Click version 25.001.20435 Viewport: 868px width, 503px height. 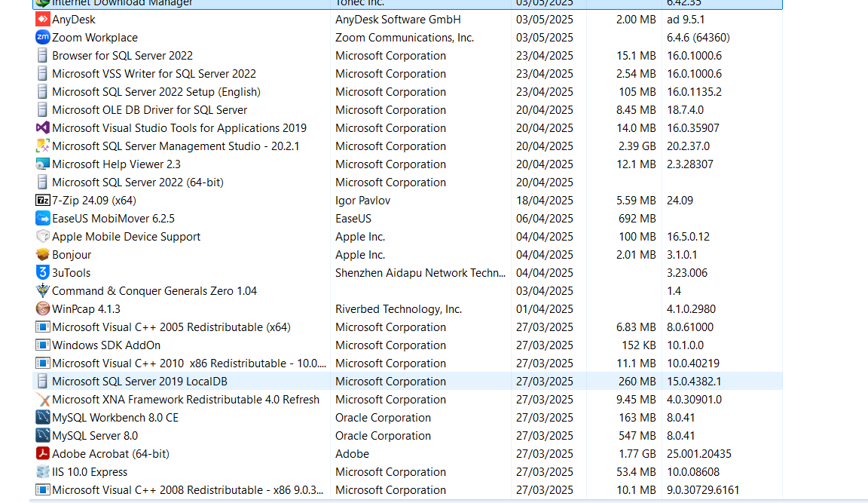[x=699, y=454]
